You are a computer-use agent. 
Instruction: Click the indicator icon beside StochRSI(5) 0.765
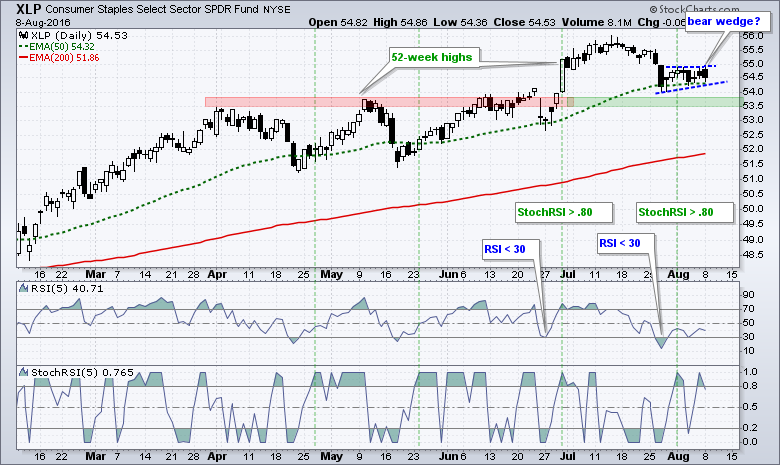point(23,372)
